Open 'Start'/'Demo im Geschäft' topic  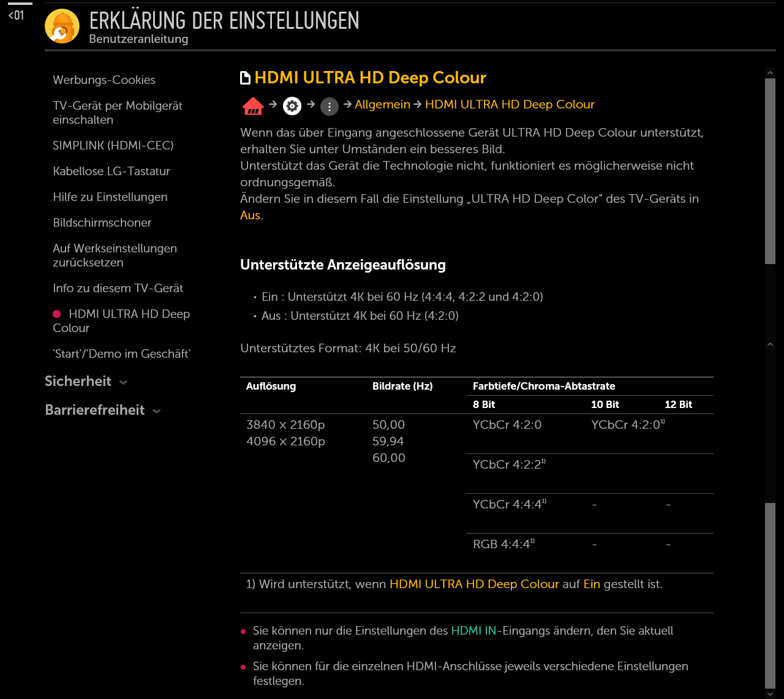click(122, 353)
